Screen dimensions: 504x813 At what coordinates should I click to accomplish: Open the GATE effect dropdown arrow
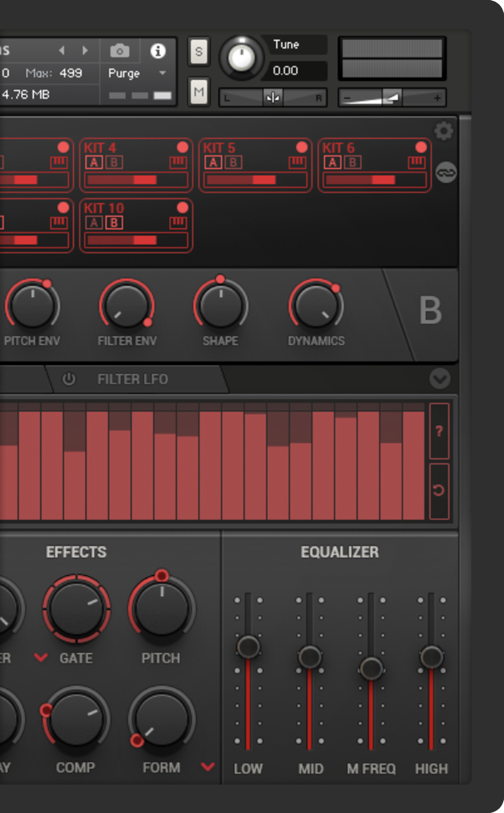point(41,658)
